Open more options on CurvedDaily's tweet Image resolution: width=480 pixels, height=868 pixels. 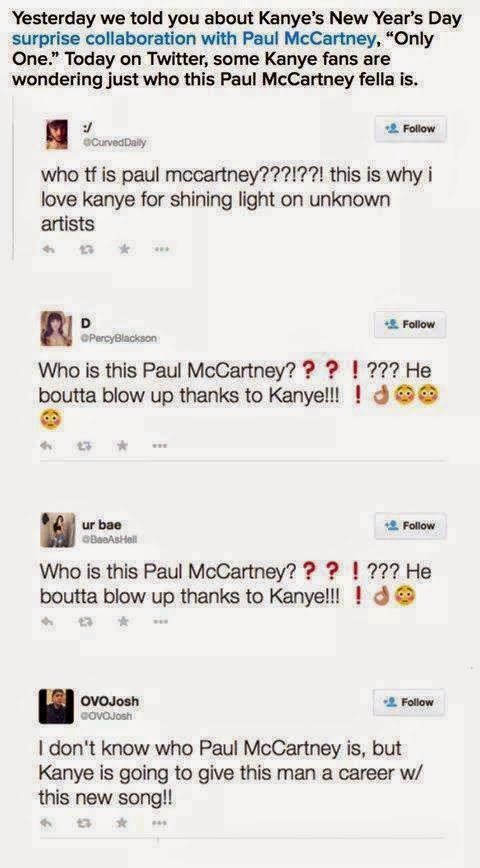click(x=162, y=250)
